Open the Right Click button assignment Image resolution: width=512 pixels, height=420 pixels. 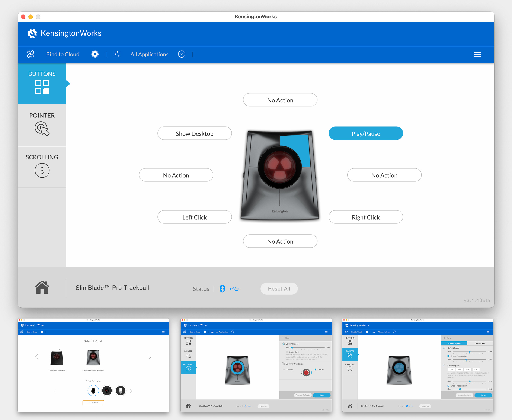(366, 217)
